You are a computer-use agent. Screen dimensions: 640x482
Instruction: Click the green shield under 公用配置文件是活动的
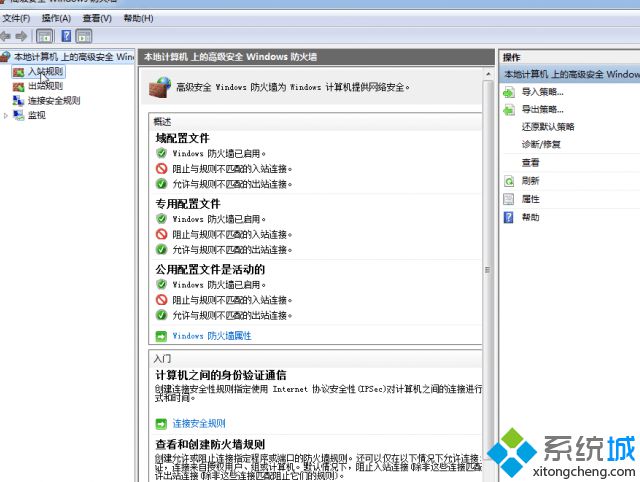coord(162,284)
